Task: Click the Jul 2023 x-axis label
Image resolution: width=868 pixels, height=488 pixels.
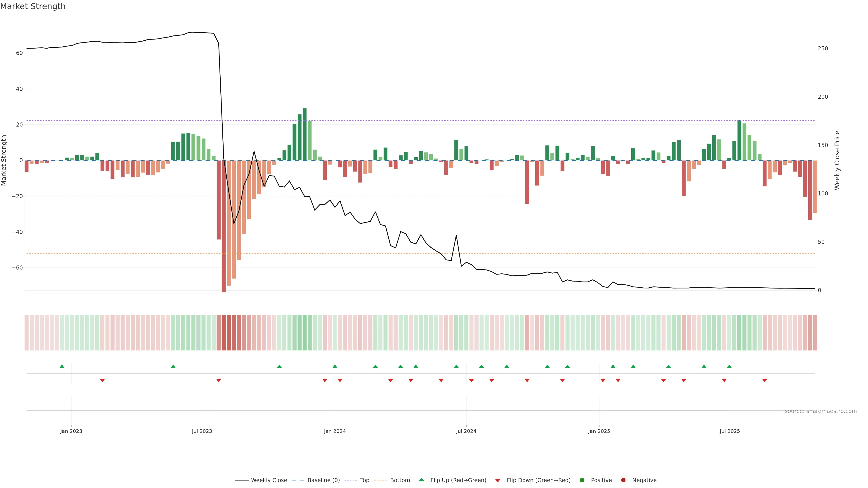Action: click(x=202, y=431)
